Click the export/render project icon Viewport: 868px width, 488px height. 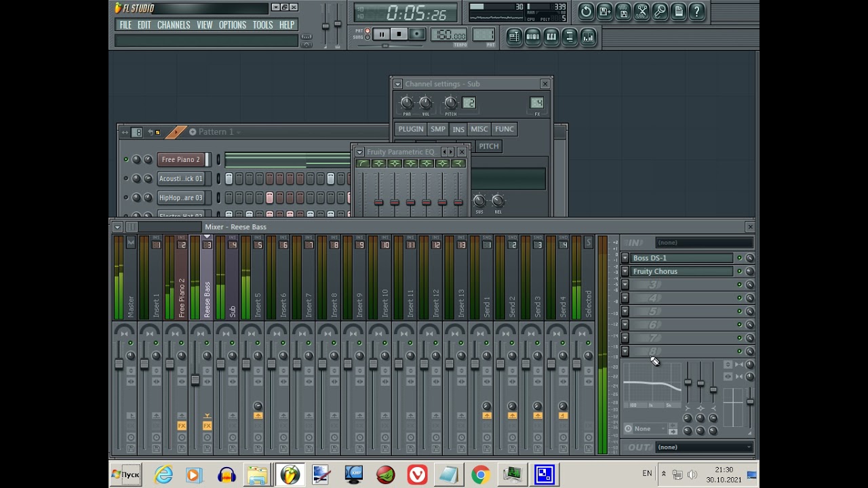(623, 11)
